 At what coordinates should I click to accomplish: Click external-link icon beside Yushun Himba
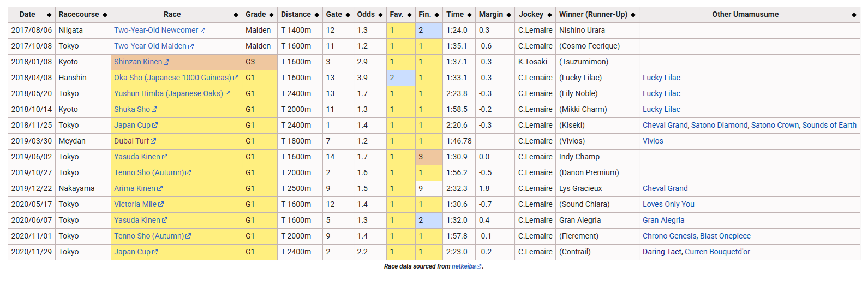click(x=228, y=94)
